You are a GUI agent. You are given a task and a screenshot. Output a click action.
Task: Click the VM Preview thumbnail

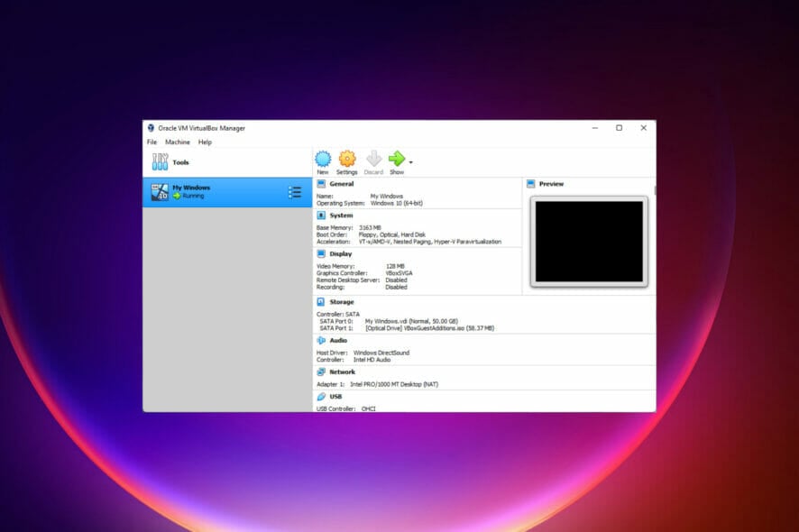[x=588, y=241]
